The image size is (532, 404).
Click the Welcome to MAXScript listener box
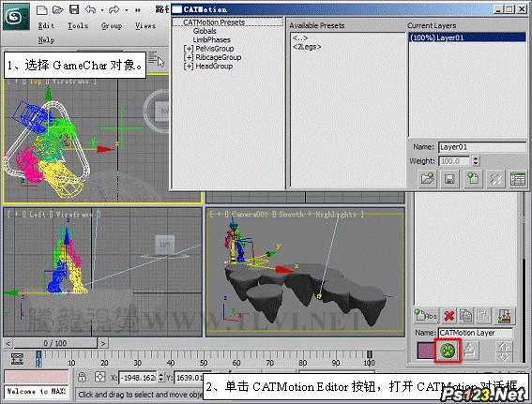point(37,392)
